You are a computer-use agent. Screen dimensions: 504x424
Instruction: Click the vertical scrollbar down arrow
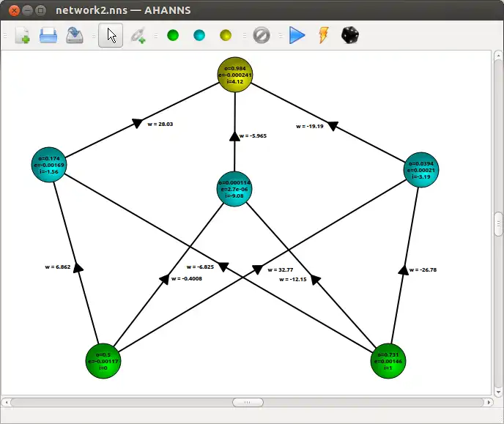(x=498, y=392)
